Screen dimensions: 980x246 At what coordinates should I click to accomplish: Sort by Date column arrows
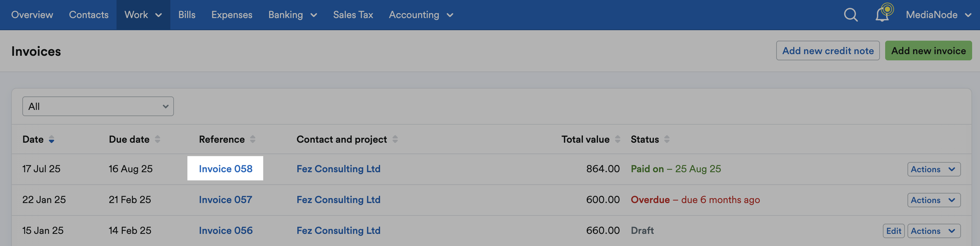click(x=51, y=139)
